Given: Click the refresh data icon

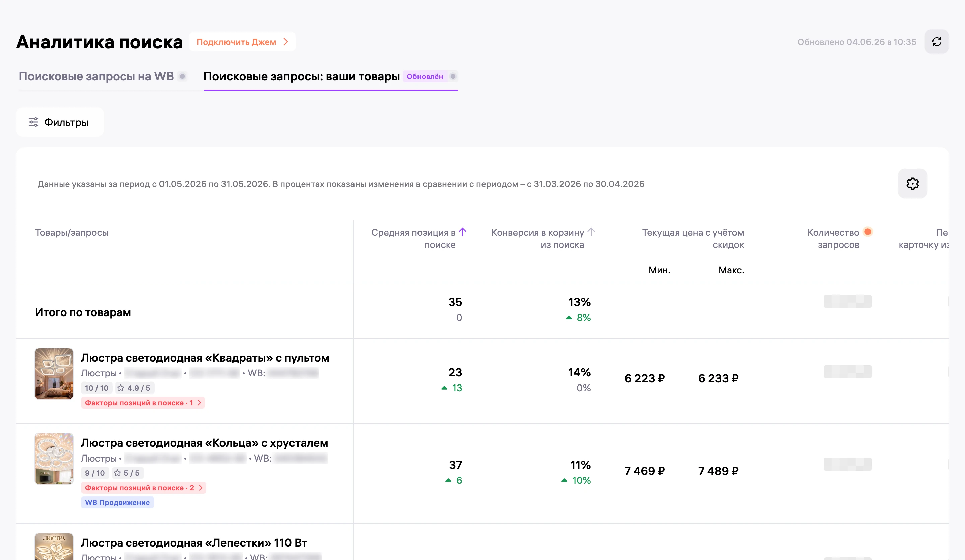Looking at the screenshot, I should (936, 42).
